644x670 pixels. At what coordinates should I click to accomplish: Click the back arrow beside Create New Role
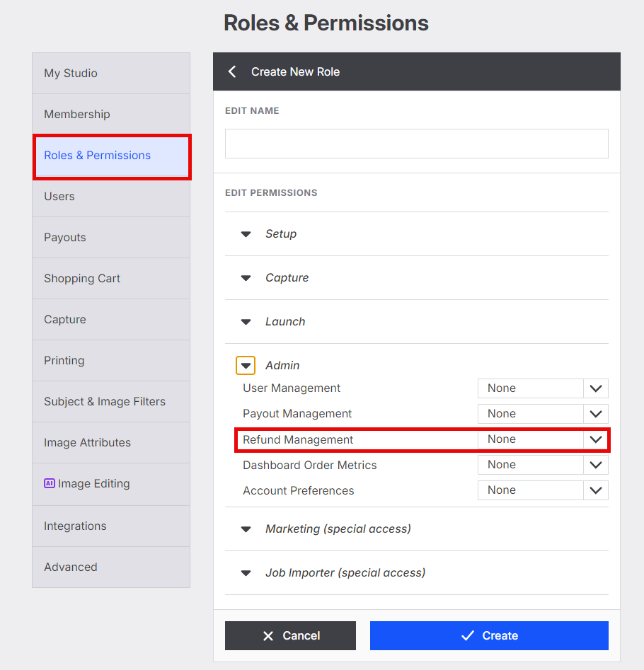(x=232, y=71)
